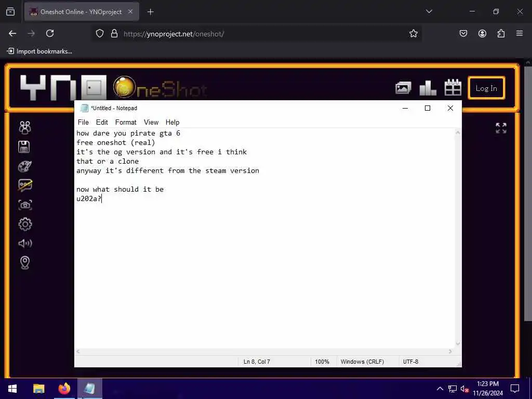
Task: Click 'UTF-8' encoding in status bar
Action: click(410, 362)
